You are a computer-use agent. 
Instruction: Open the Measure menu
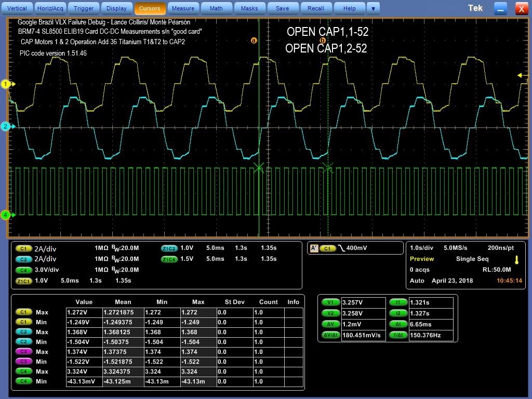183,8
